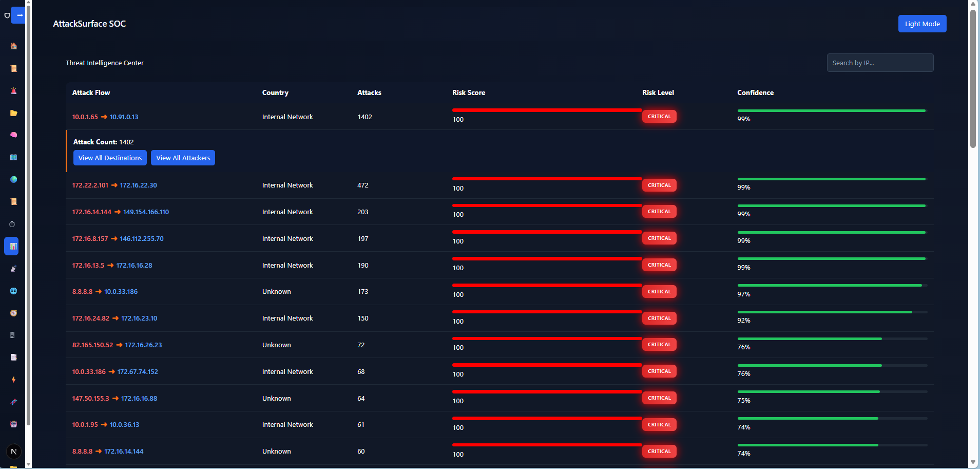
Task: Select the orange lightning bolt icon
Action: click(14, 380)
